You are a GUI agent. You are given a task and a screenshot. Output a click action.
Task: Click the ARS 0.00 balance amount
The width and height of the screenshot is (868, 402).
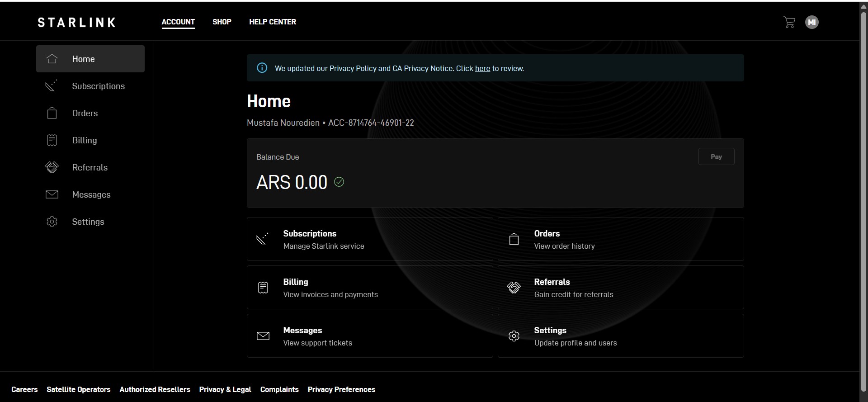click(292, 182)
